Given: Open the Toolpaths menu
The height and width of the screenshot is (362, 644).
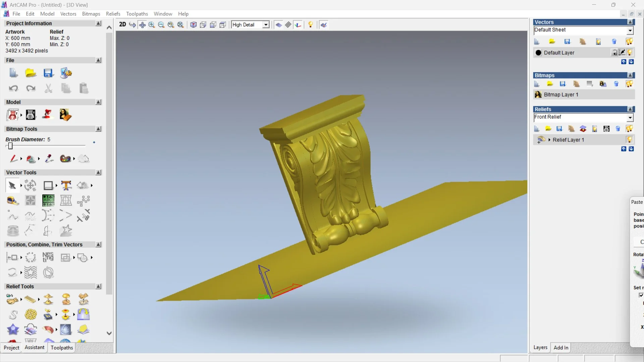Looking at the screenshot, I should coord(137,14).
